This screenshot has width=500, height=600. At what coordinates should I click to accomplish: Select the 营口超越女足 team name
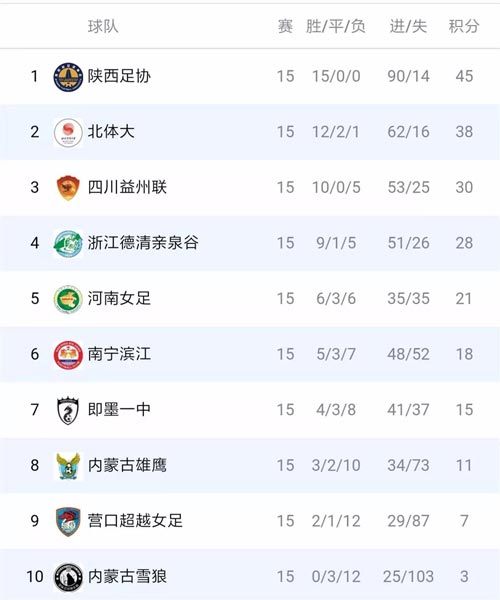pos(135,520)
